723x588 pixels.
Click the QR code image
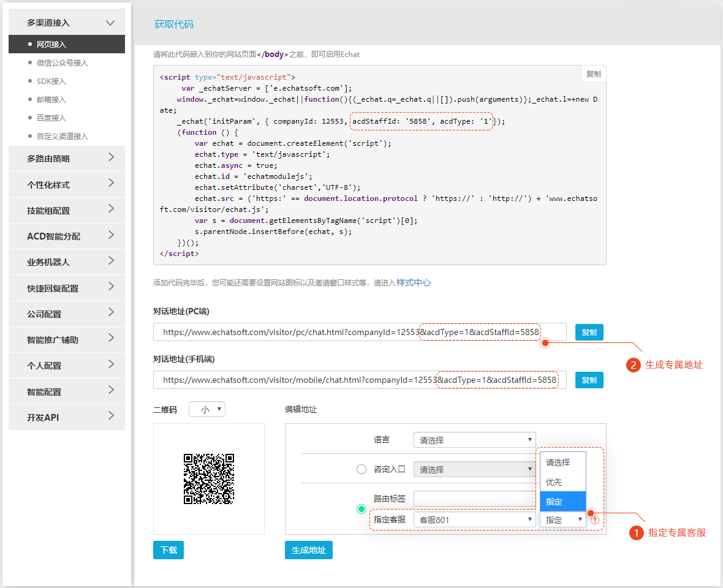tap(209, 479)
